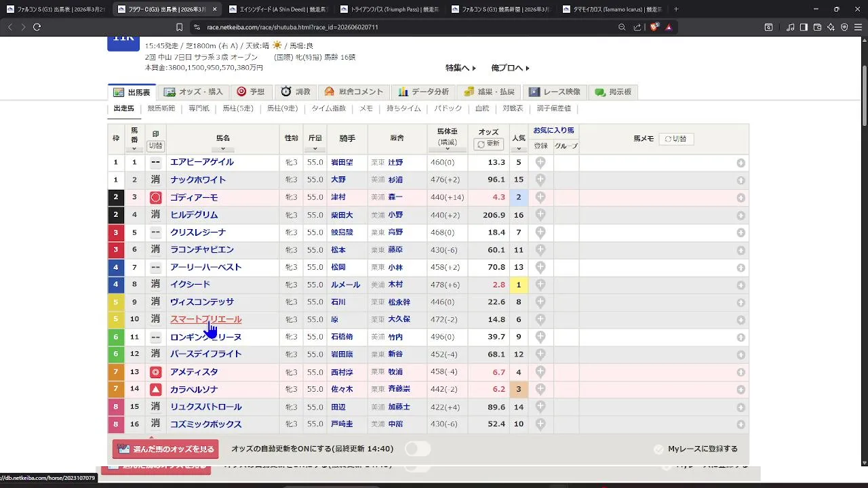Bookmark this page with the bookmark icon
Image resolution: width=868 pixels, height=488 pixels.
pyautogui.click(x=179, y=27)
